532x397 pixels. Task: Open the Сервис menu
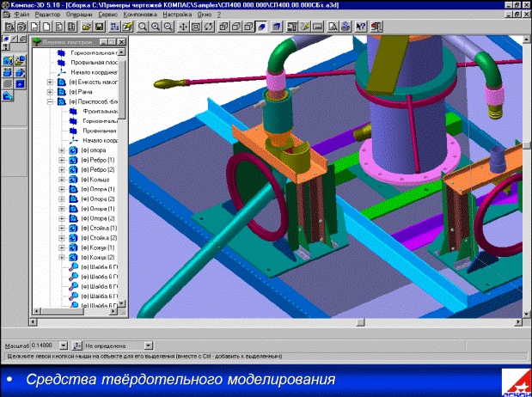tap(108, 15)
